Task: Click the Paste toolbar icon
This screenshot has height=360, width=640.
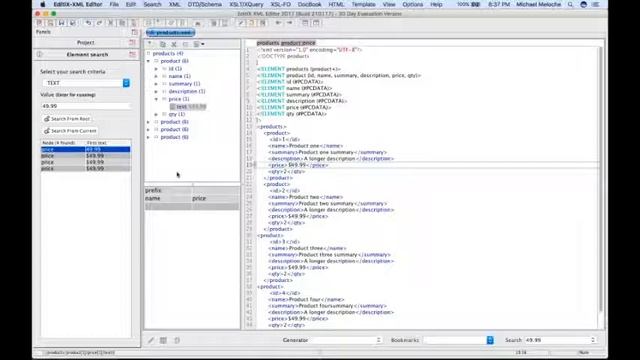Action: pyautogui.click(x=133, y=23)
